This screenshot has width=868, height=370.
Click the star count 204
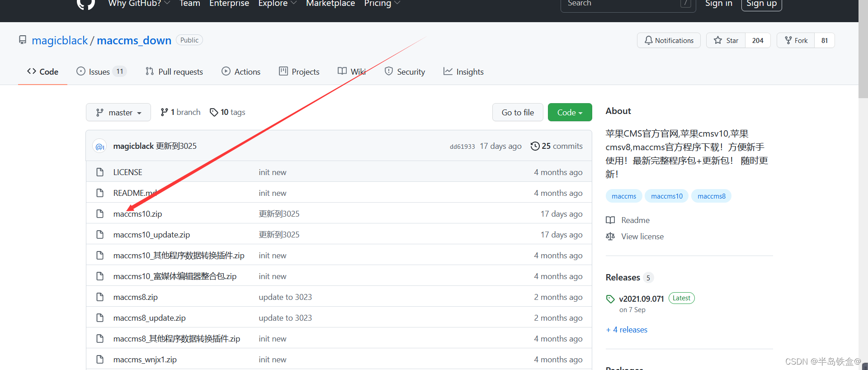tap(758, 40)
